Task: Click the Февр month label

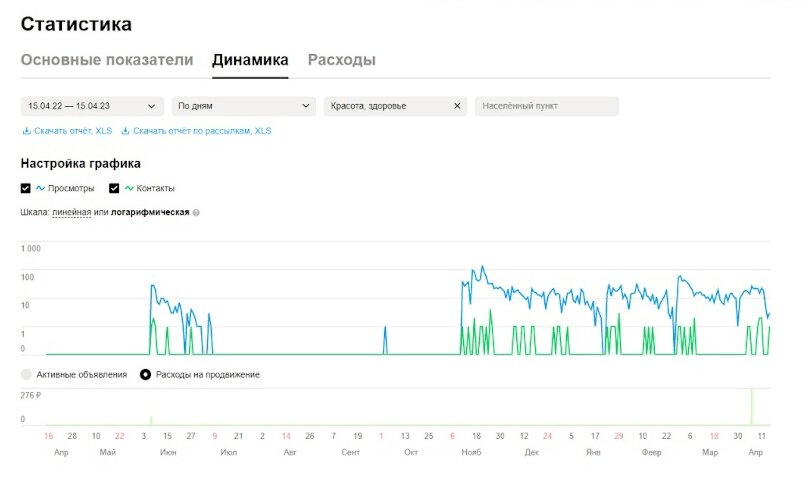Action: (x=651, y=452)
